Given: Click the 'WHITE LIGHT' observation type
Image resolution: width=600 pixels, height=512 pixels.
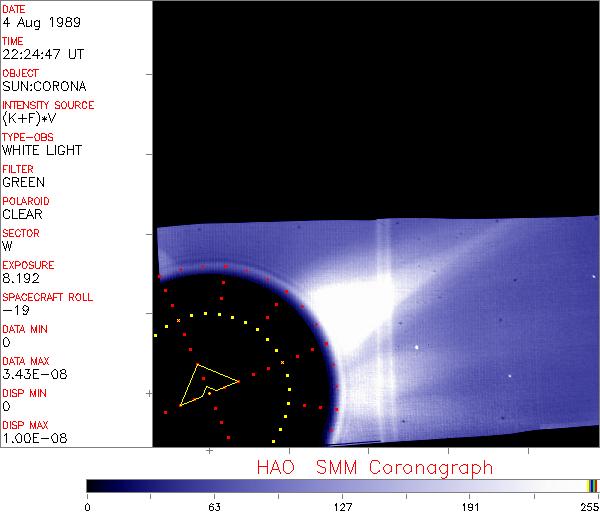Looking at the screenshot, I should (x=42, y=150).
